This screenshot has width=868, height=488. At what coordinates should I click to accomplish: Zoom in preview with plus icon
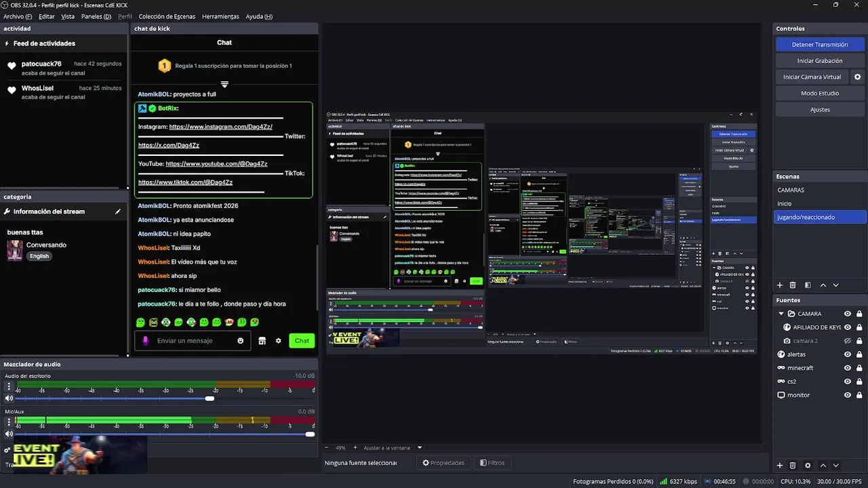click(355, 447)
